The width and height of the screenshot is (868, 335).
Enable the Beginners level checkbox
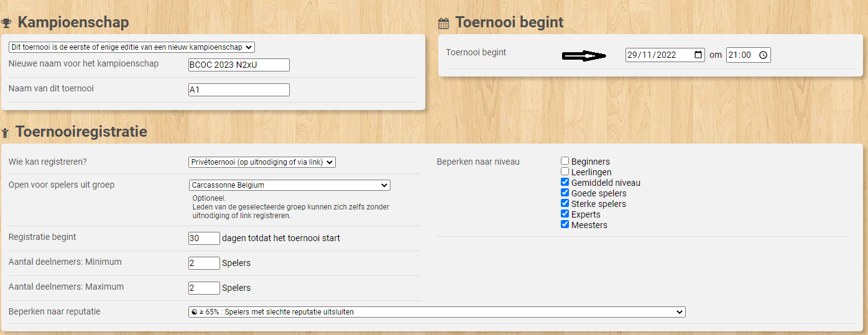click(565, 161)
